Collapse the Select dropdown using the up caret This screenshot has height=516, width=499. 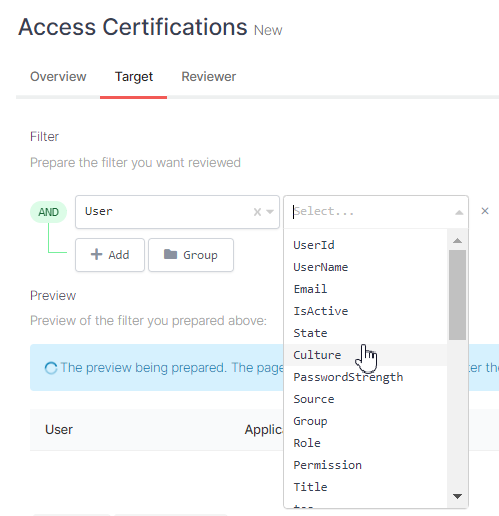(459, 212)
